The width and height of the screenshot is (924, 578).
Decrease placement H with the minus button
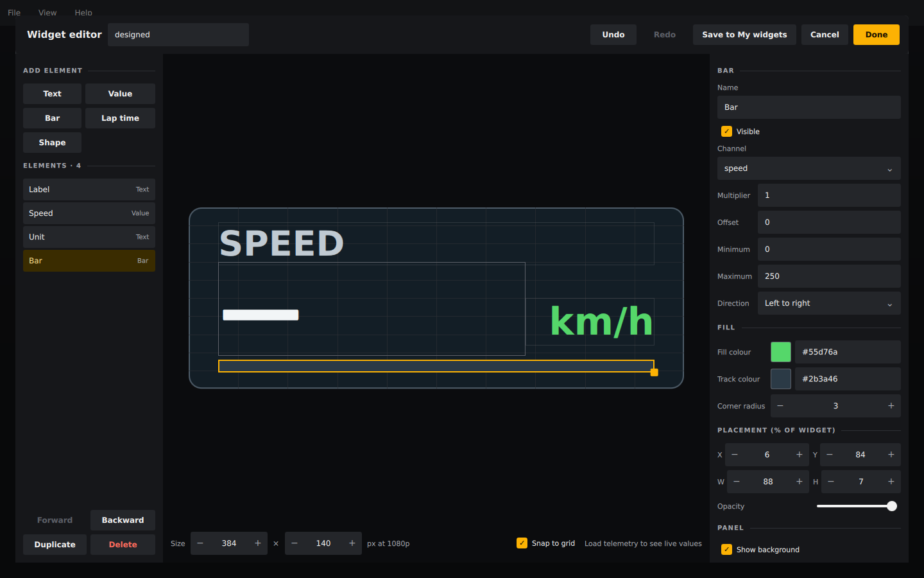pyautogui.click(x=831, y=482)
